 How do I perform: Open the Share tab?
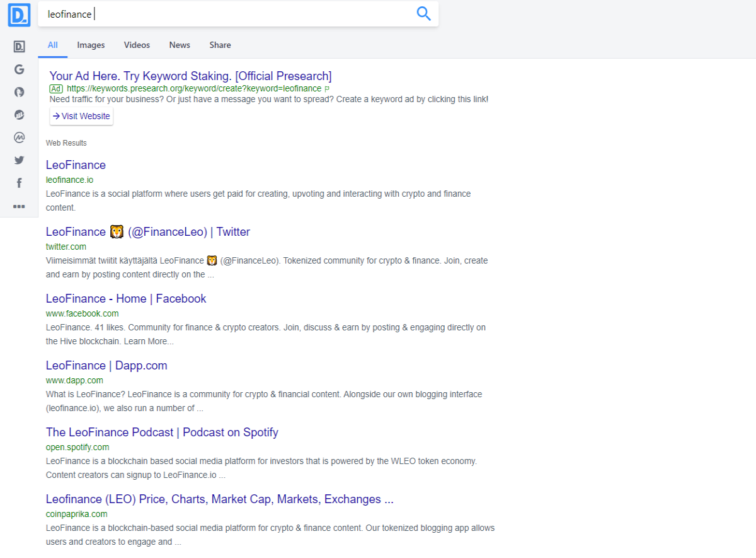pyautogui.click(x=220, y=45)
